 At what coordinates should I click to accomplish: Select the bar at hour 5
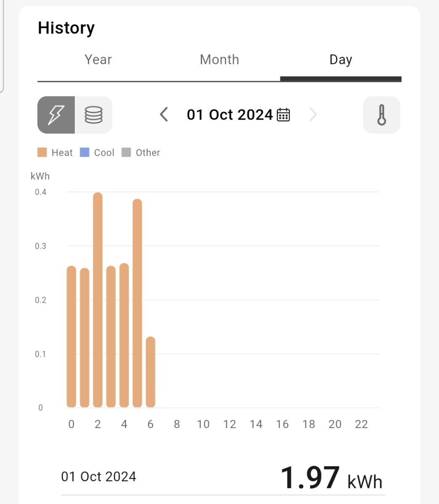pos(137,303)
